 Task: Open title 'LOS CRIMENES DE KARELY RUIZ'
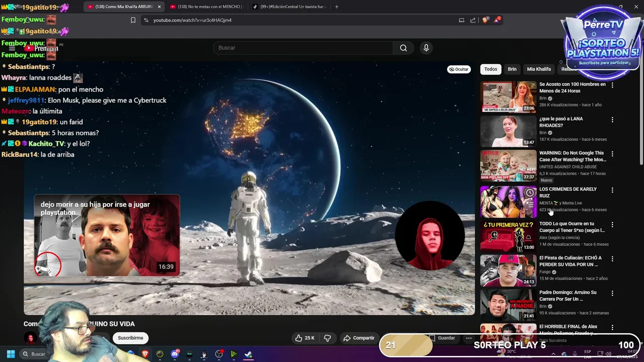568,193
